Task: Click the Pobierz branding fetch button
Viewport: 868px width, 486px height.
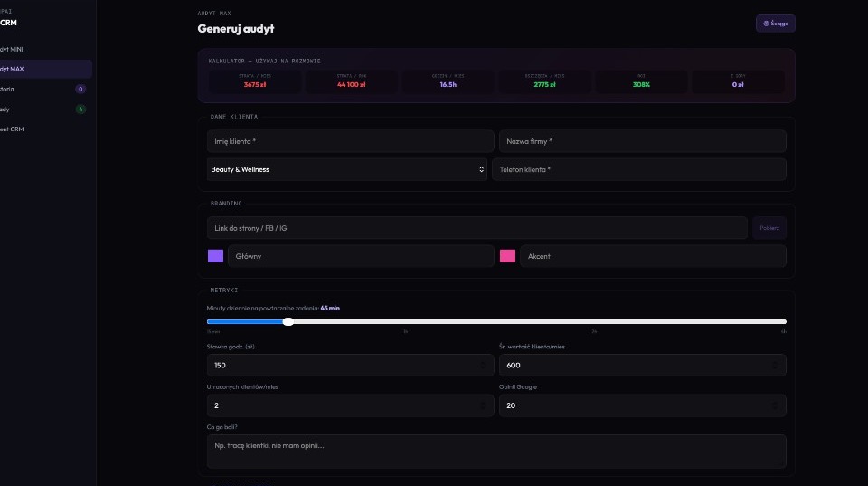Action: coord(769,228)
